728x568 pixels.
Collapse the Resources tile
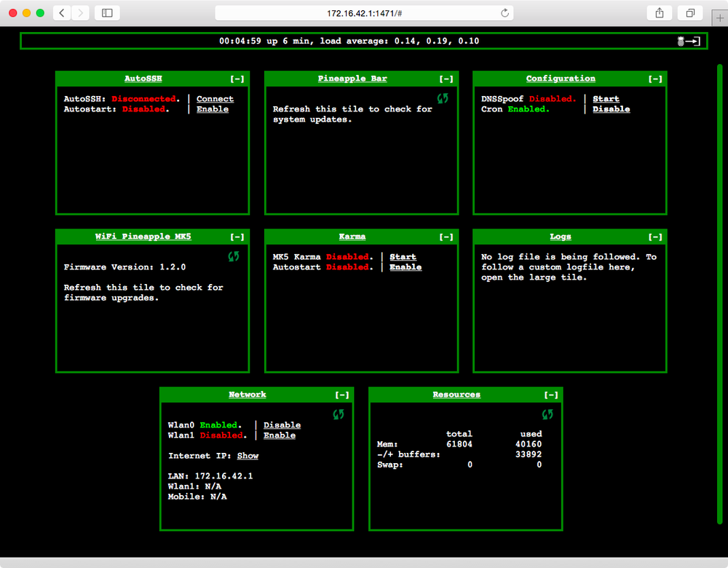(551, 395)
